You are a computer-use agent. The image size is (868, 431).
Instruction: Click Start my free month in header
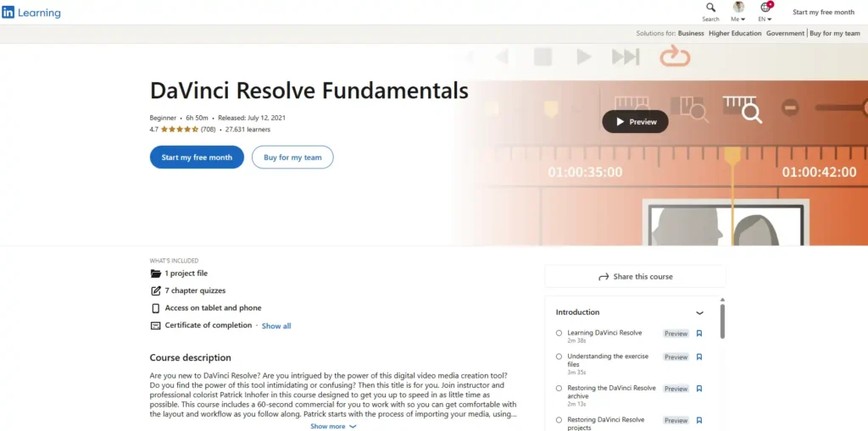(x=823, y=12)
